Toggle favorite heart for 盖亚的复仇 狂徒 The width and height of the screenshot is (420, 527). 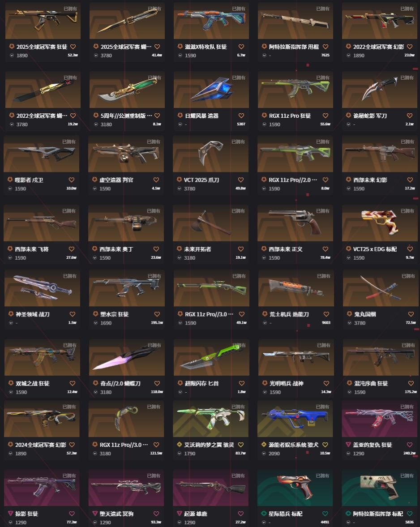pyautogui.click(x=410, y=445)
